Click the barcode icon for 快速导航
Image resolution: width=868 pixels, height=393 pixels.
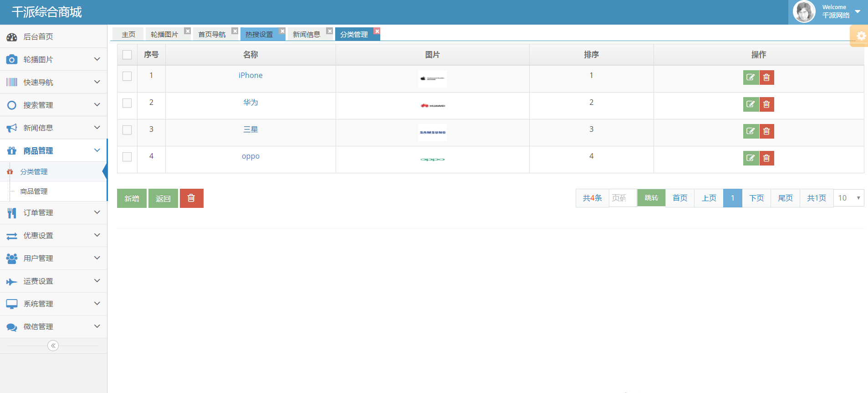coord(12,83)
